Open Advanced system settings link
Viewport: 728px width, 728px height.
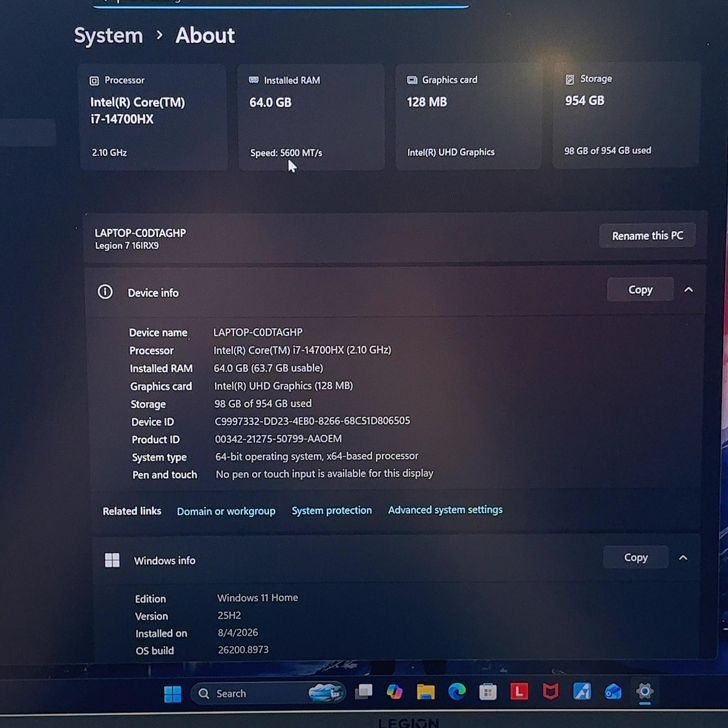[445, 510]
